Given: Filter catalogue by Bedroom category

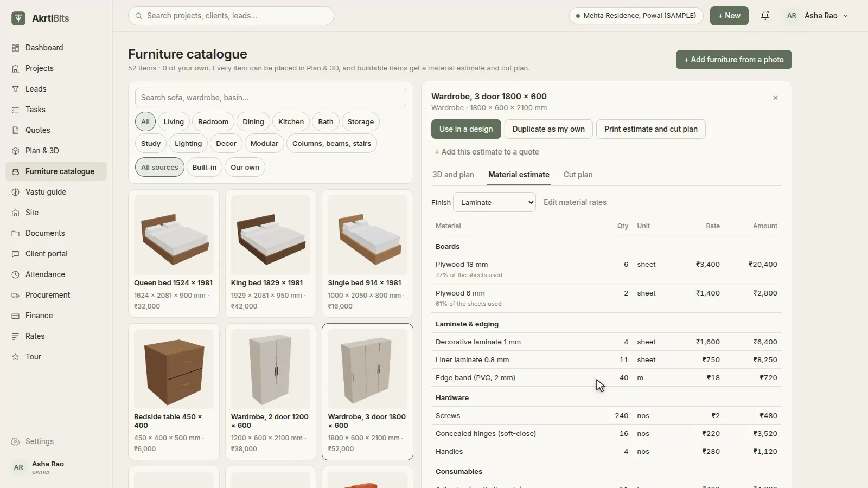Looking at the screenshot, I should pyautogui.click(x=213, y=121).
